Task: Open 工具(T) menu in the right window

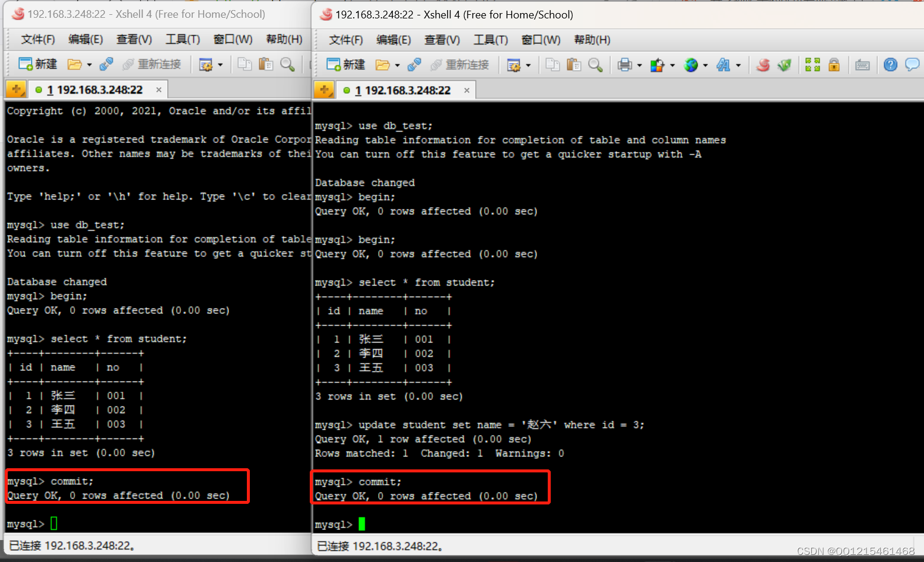Action: coord(491,40)
